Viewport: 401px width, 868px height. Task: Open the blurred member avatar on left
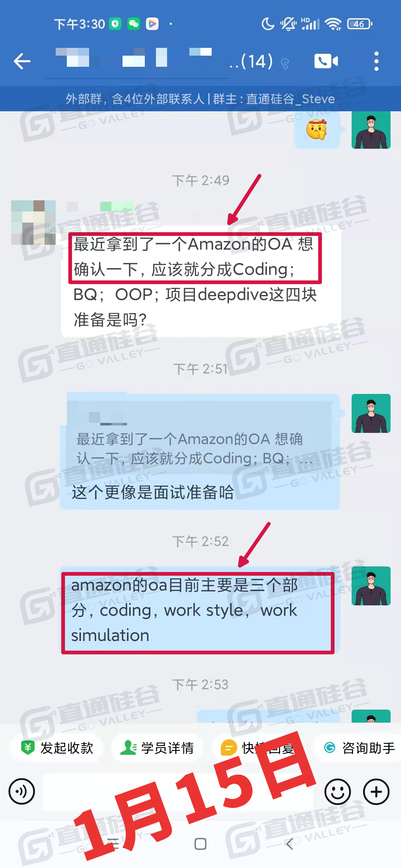click(33, 222)
